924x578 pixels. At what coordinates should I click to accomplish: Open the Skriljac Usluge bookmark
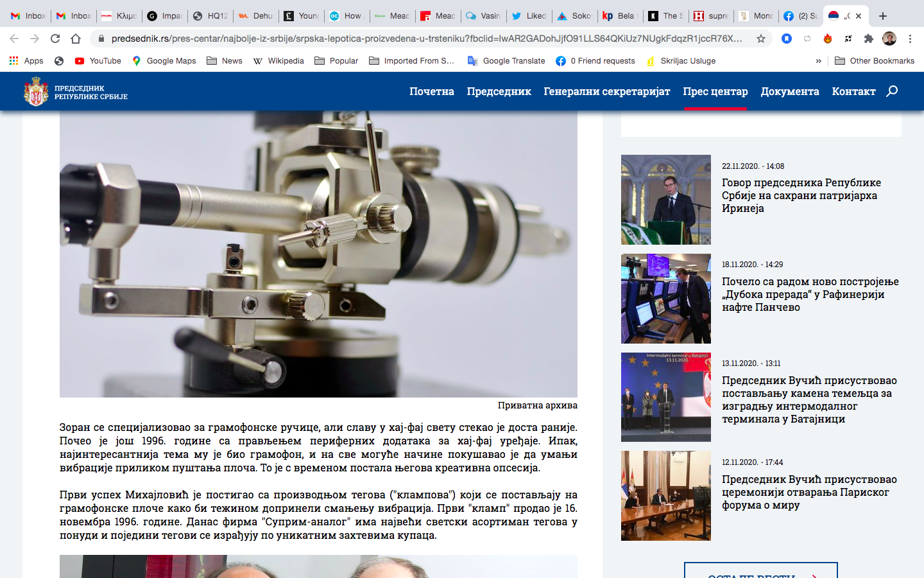coord(681,61)
